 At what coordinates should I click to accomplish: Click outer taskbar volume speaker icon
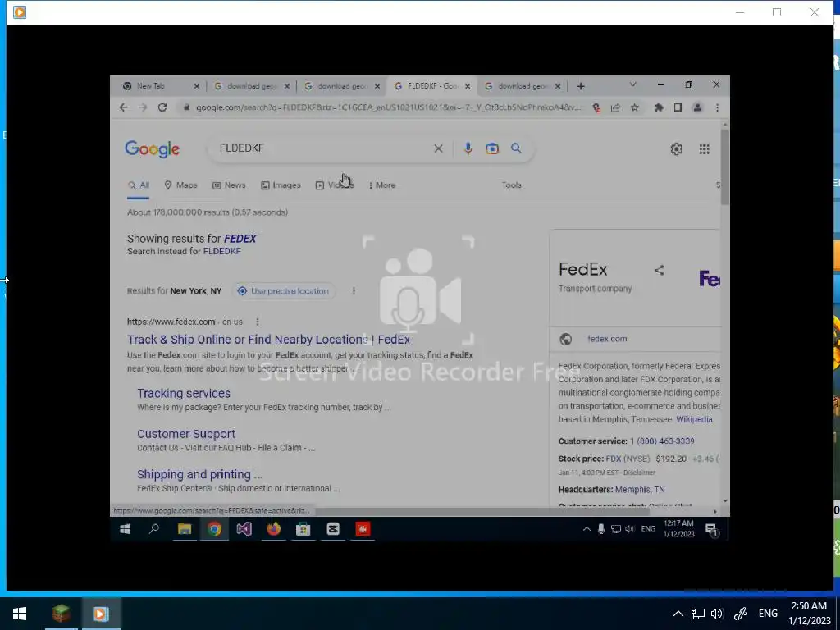(x=717, y=614)
